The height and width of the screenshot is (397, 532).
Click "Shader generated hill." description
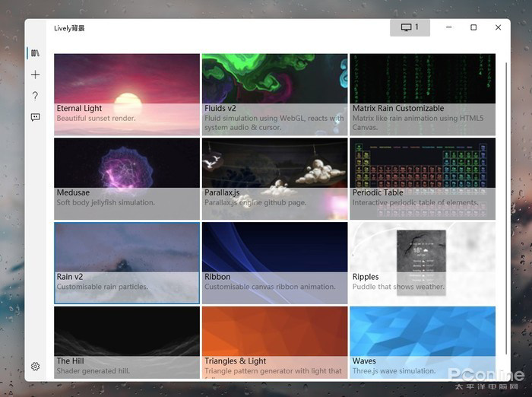pos(93,371)
